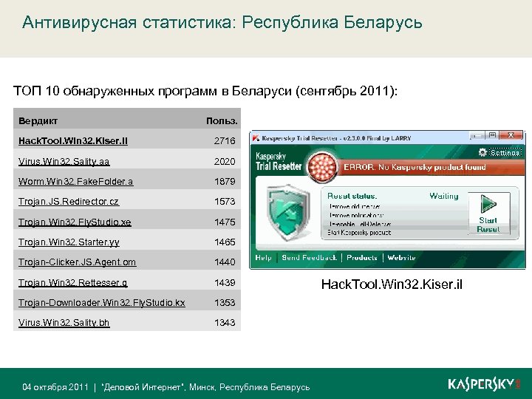Image resolution: width=532 pixels, height=399 pixels.
Task: Select the count value 1343
Action: point(225,322)
